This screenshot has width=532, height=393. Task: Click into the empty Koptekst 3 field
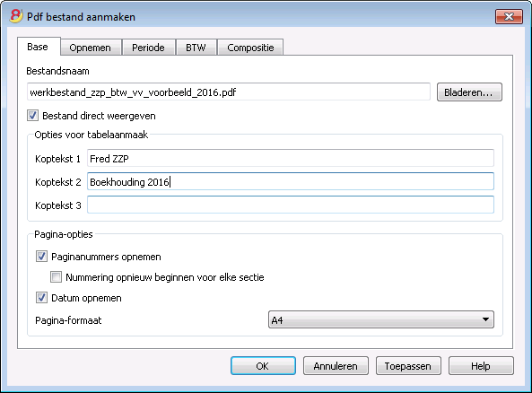pyautogui.click(x=291, y=205)
